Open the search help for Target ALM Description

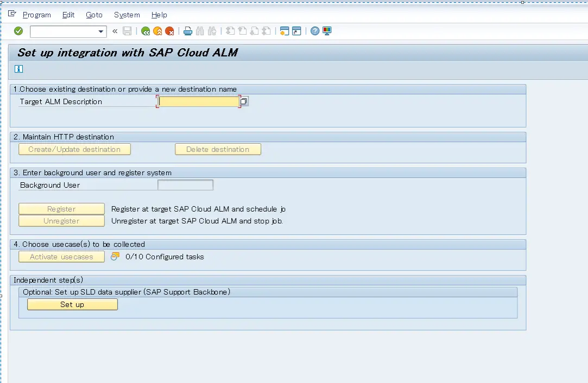pyautogui.click(x=244, y=101)
